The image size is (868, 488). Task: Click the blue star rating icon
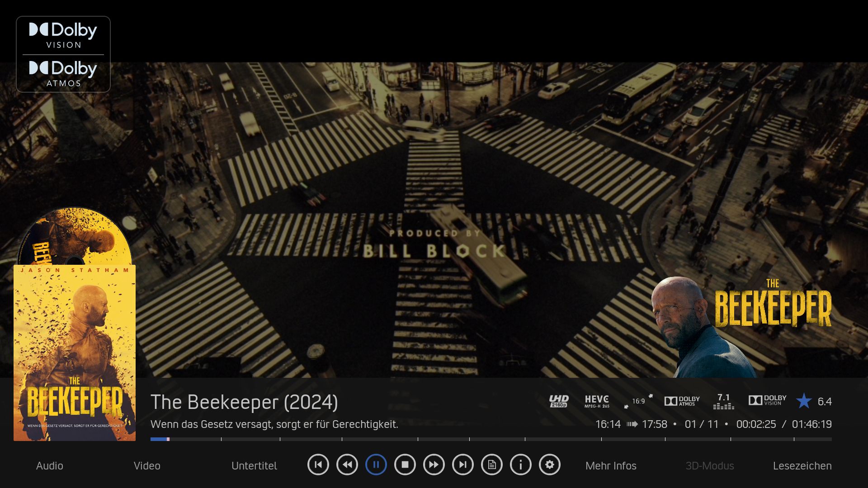(x=804, y=401)
